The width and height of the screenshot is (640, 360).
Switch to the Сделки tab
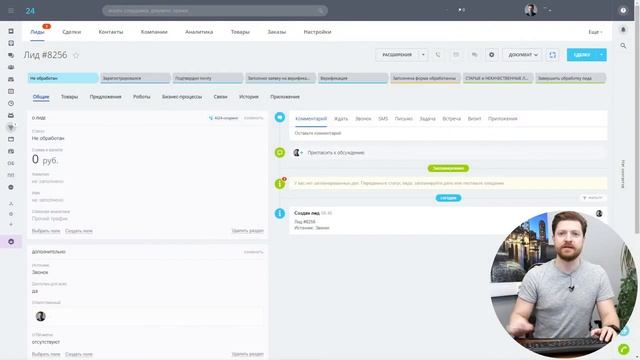click(72, 32)
